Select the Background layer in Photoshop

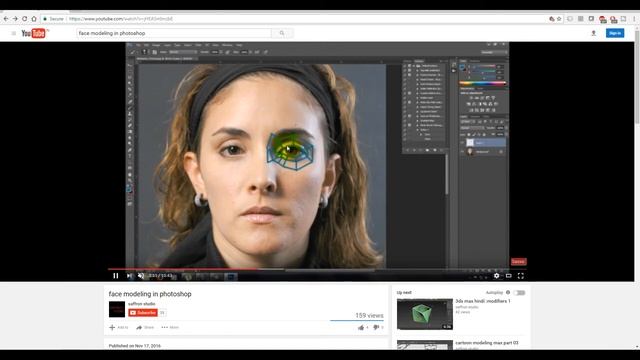pyautogui.click(x=483, y=152)
